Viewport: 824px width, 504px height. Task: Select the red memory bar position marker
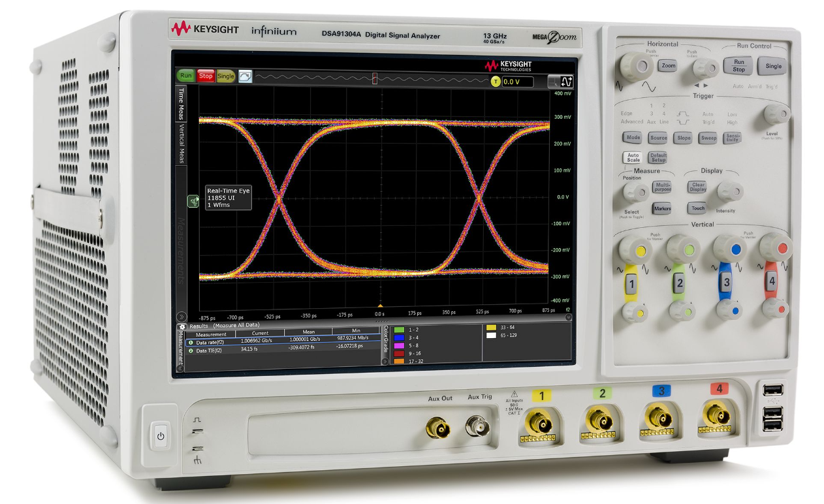(375, 78)
